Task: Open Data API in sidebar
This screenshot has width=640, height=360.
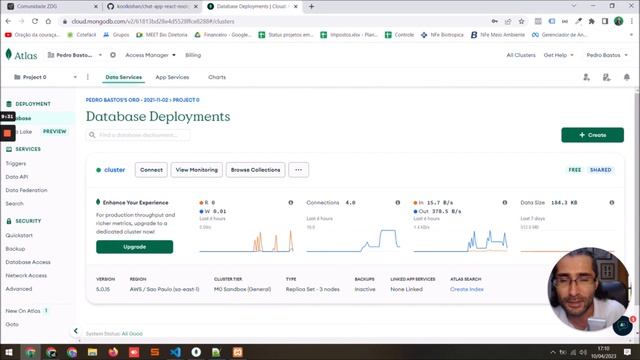Action: (17, 177)
